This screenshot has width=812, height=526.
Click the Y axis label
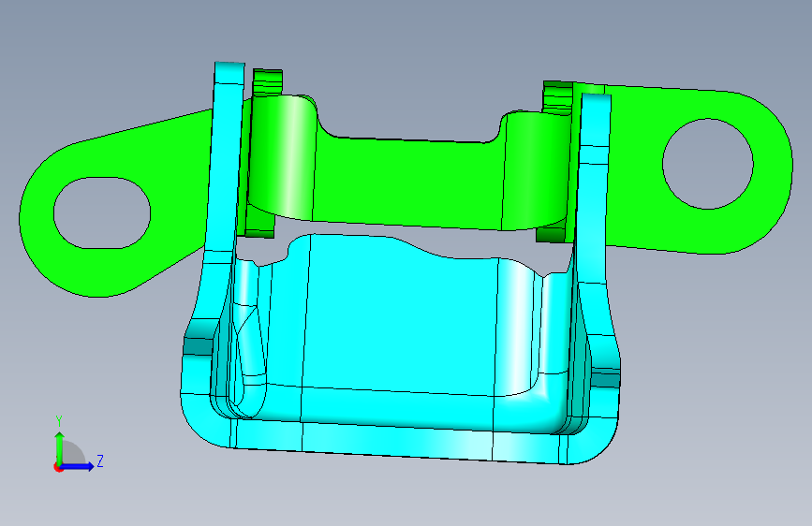pyautogui.click(x=59, y=421)
